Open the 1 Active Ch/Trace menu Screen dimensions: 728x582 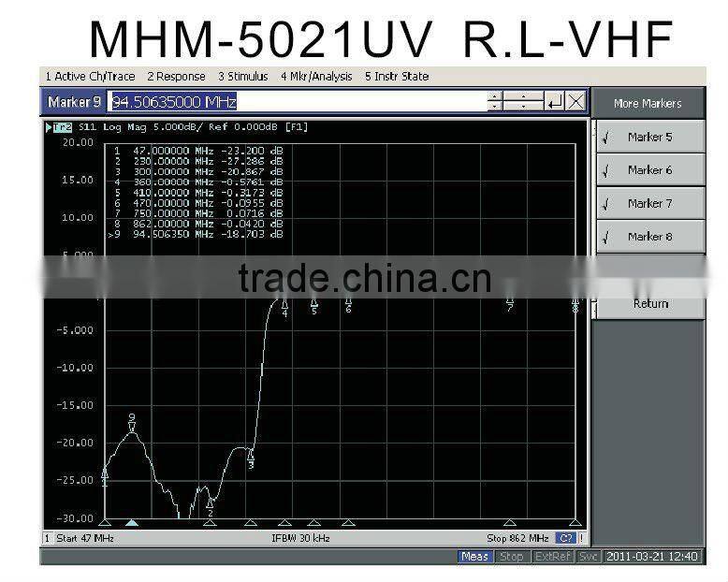click(90, 76)
